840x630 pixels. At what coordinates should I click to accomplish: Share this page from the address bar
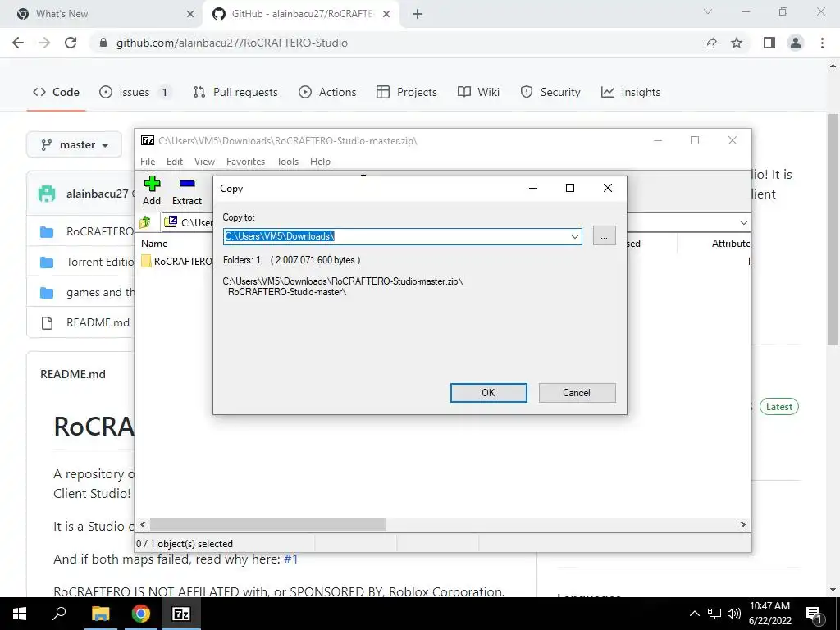tap(710, 43)
